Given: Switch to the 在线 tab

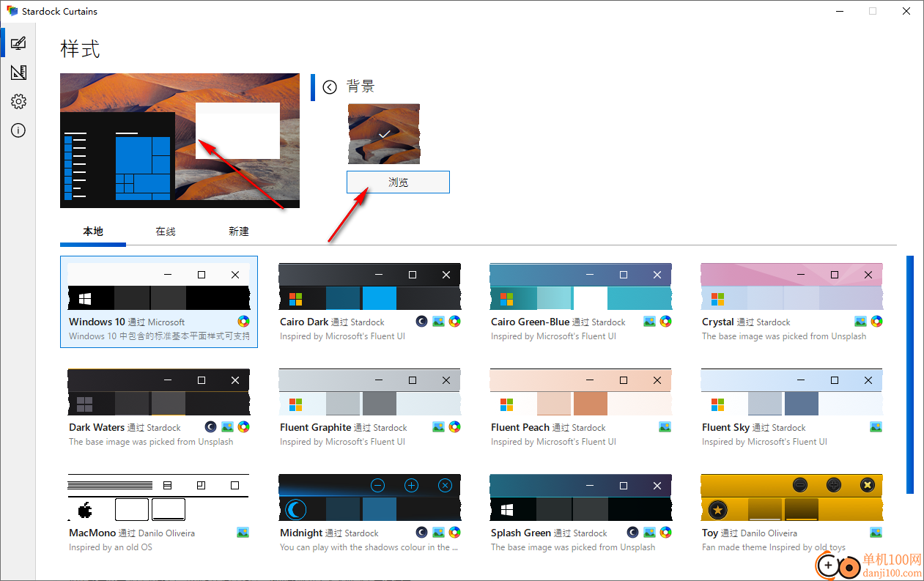Looking at the screenshot, I should click(166, 232).
